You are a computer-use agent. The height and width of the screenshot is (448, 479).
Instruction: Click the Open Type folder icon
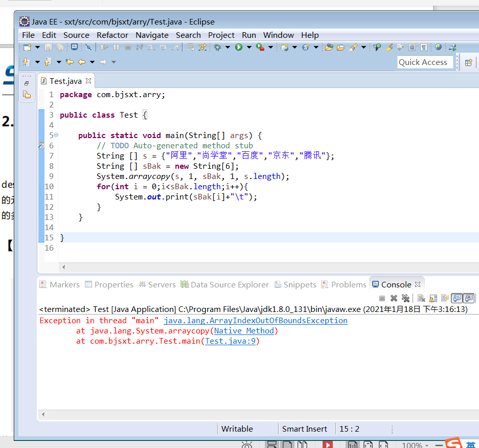tap(329, 48)
